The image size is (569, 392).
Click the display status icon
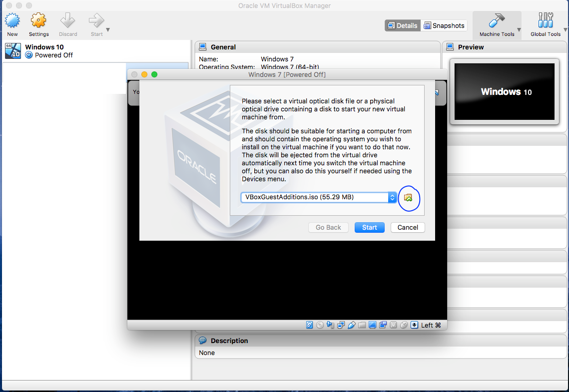(372, 325)
